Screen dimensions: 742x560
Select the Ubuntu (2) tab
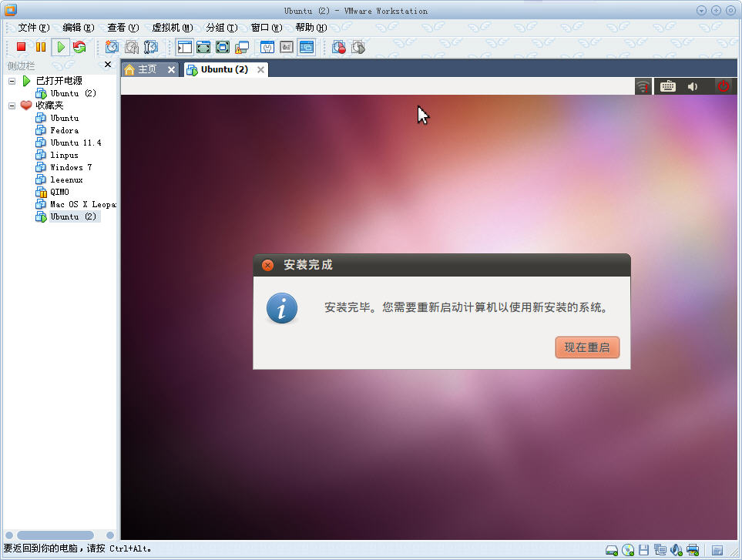coord(224,69)
